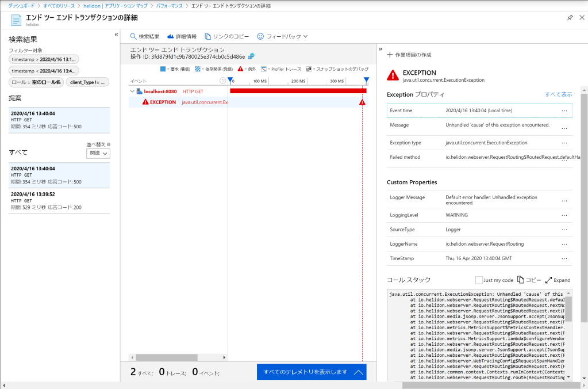Image resolution: width=588 pixels, height=389 pixels.
Task: Check the Just my code checkbox
Action: pos(479,280)
